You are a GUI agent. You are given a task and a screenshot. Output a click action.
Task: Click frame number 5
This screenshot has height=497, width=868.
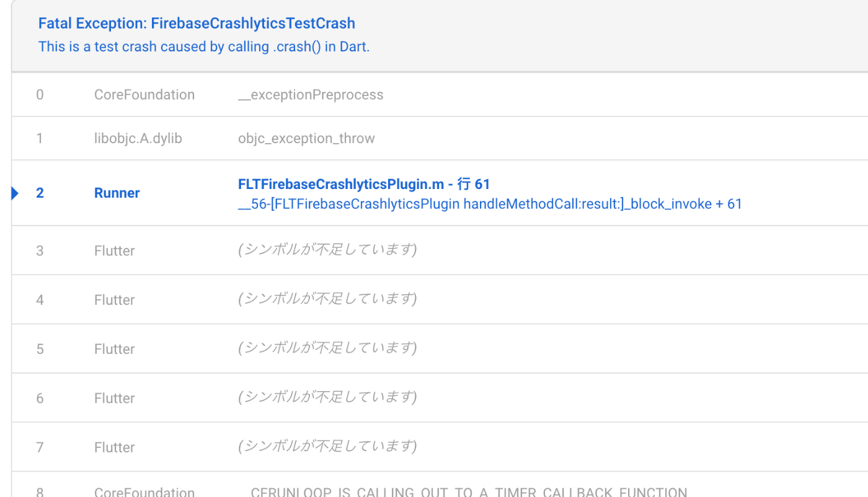click(40, 349)
